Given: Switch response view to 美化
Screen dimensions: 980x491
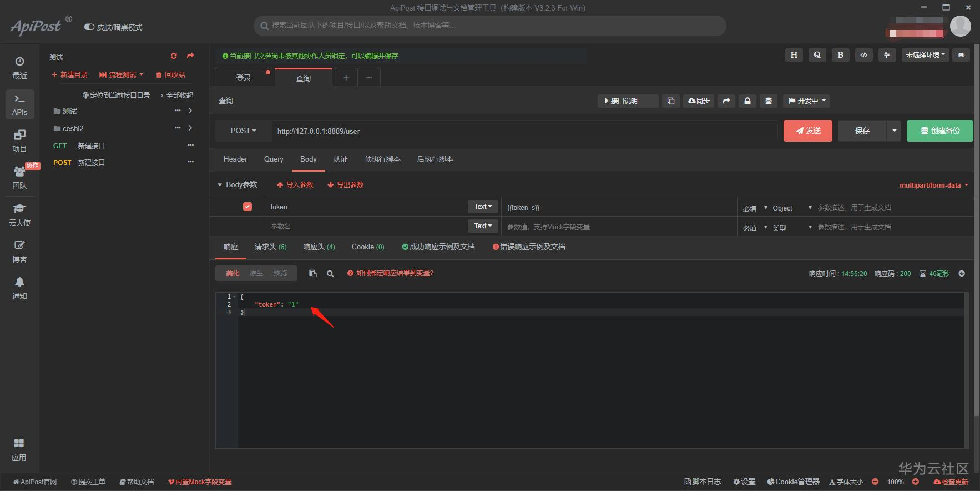Looking at the screenshot, I should pyautogui.click(x=233, y=273).
